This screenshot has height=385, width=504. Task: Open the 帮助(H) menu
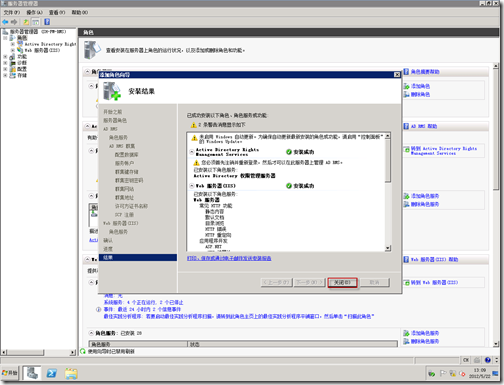[80, 12]
